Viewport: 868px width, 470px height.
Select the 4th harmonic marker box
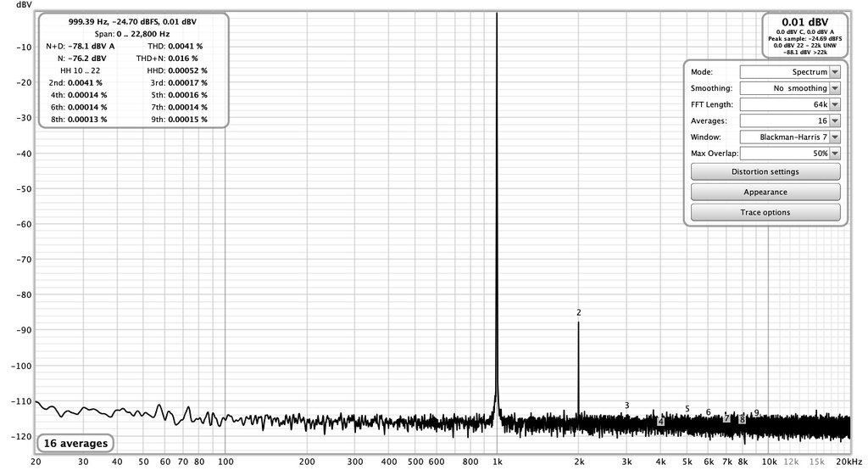coord(661,422)
